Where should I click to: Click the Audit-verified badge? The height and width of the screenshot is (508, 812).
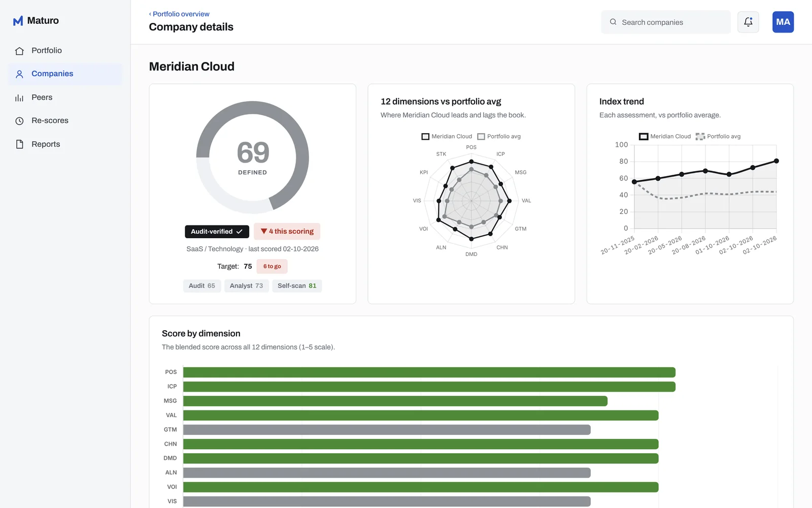tap(217, 232)
